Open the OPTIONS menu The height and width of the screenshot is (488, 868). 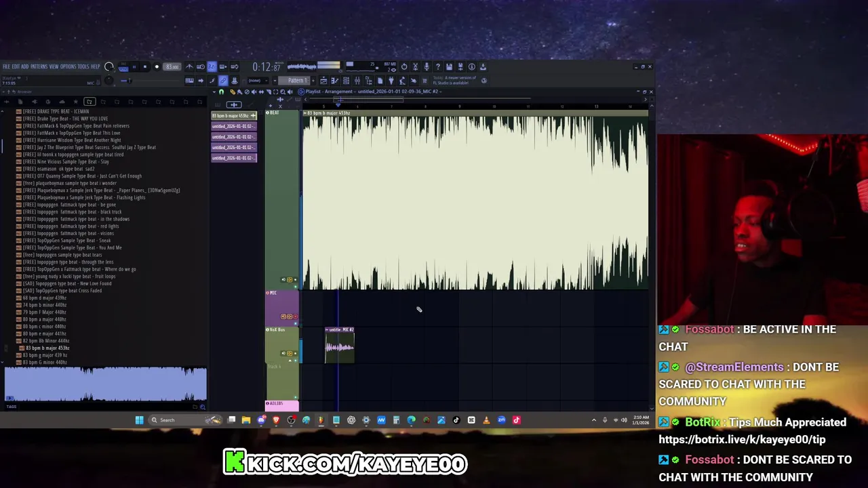[x=68, y=66]
